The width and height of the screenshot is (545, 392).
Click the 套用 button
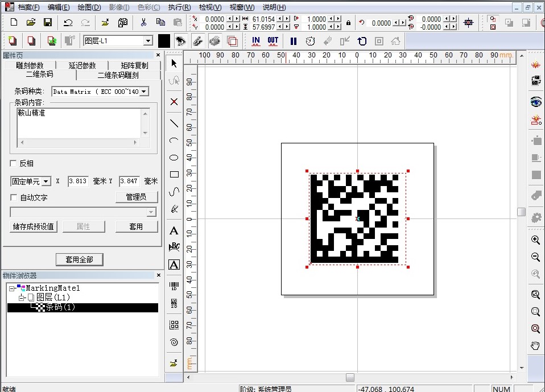[x=137, y=226]
